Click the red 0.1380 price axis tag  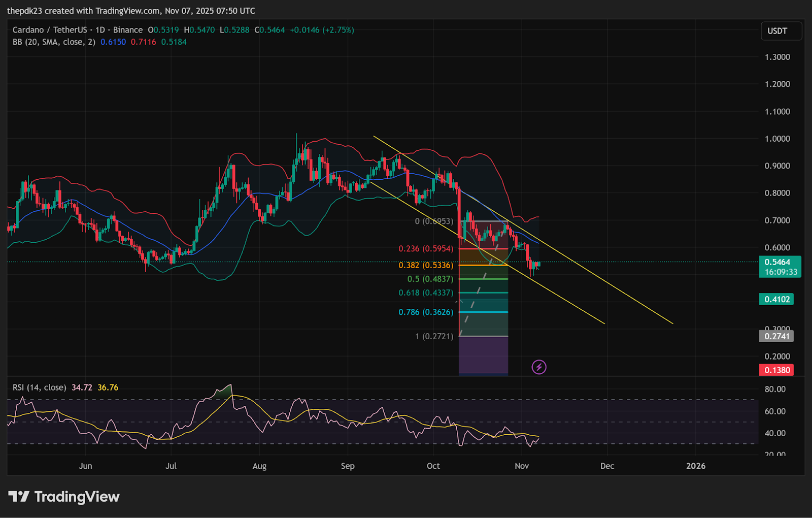click(776, 370)
